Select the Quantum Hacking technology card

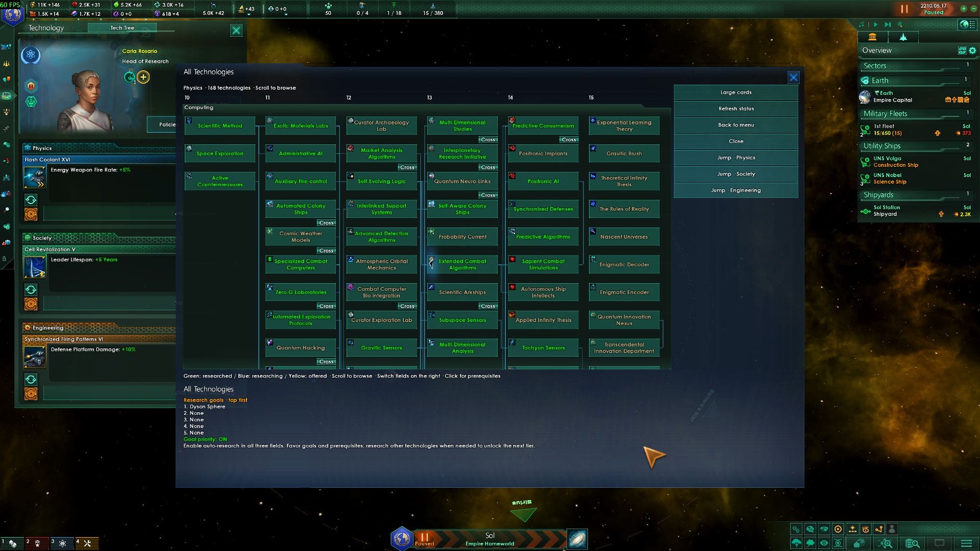(x=301, y=348)
